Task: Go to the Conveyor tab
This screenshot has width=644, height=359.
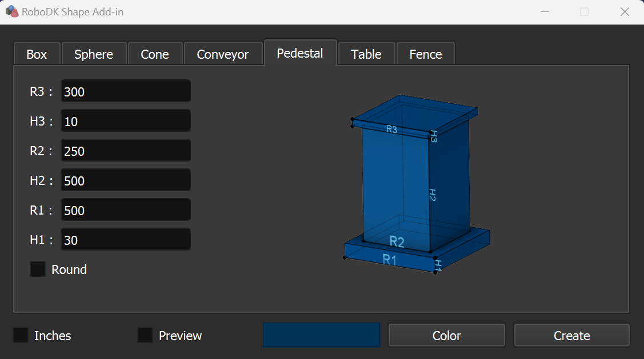Action: [223, 54]
